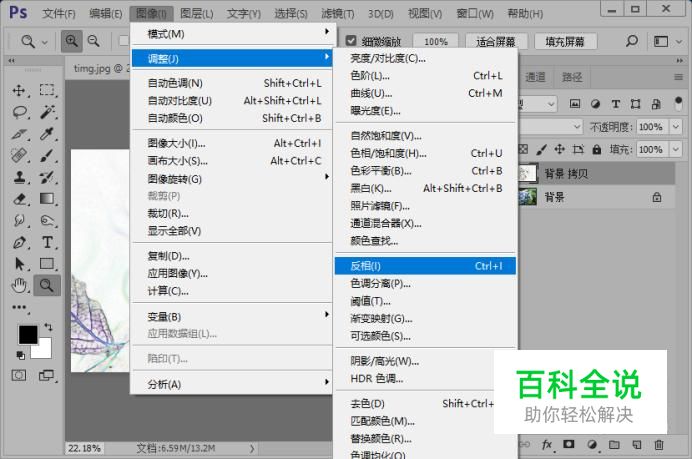Toggle the 细微缩放 checkbox

351,41
